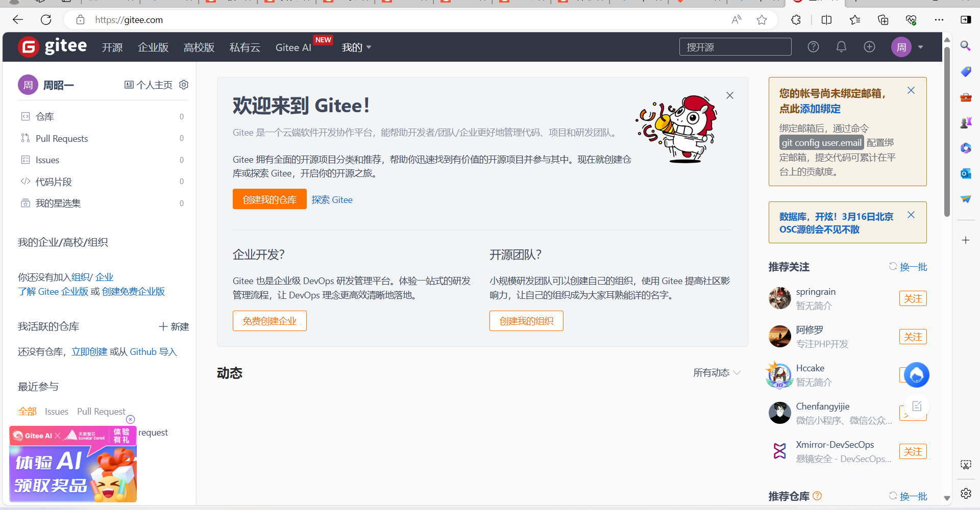
Task: Dismiss the email binding notice
Action: tap(911, 90)
